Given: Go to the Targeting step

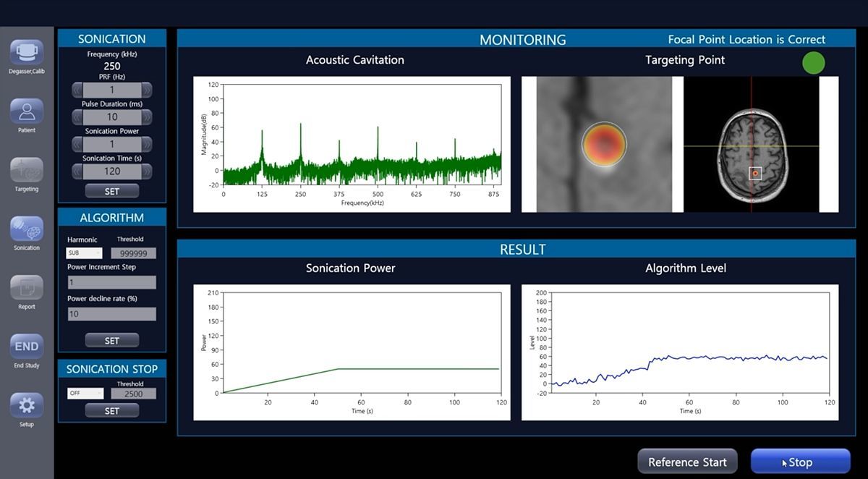Looking at the screenshot, I should click(27, 170).
